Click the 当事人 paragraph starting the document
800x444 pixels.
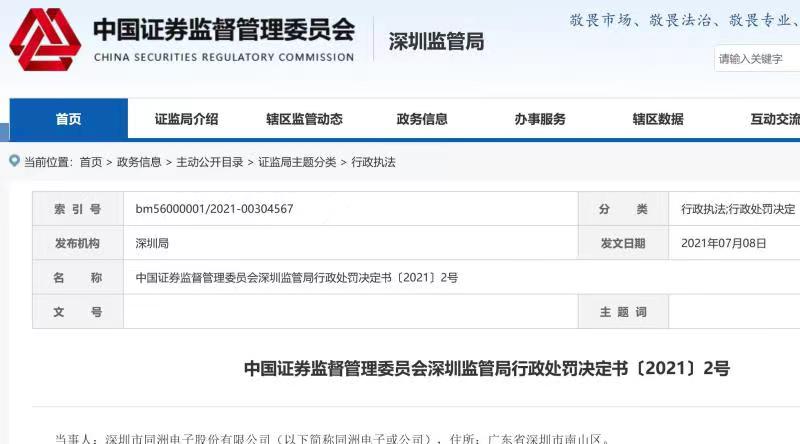(333, 439)
